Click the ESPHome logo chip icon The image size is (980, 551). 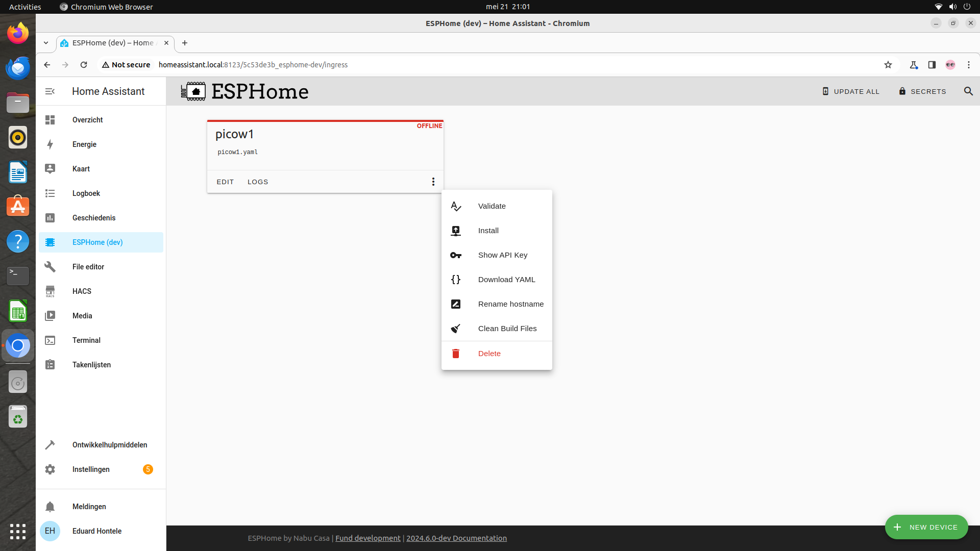(x=193, y=91)
